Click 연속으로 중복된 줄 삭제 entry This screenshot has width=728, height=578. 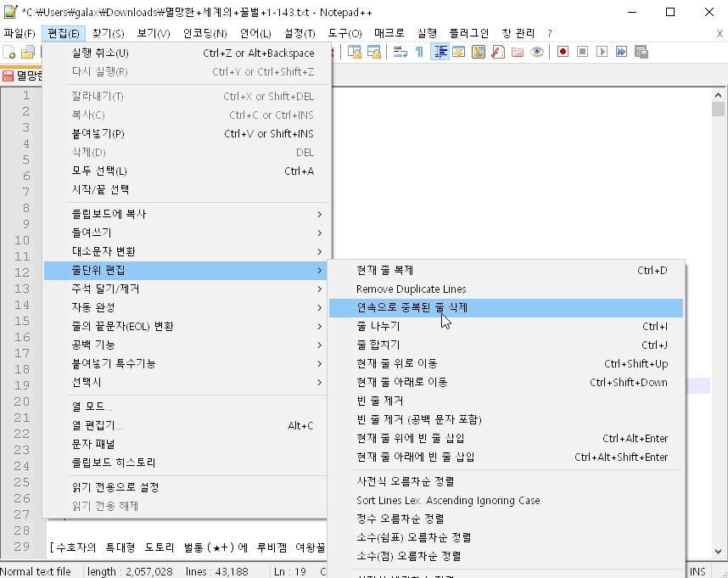point(506,308)
